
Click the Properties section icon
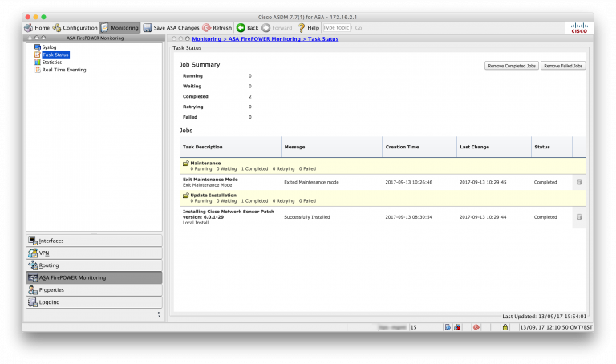pyautogui.click(x=33, y=289)
